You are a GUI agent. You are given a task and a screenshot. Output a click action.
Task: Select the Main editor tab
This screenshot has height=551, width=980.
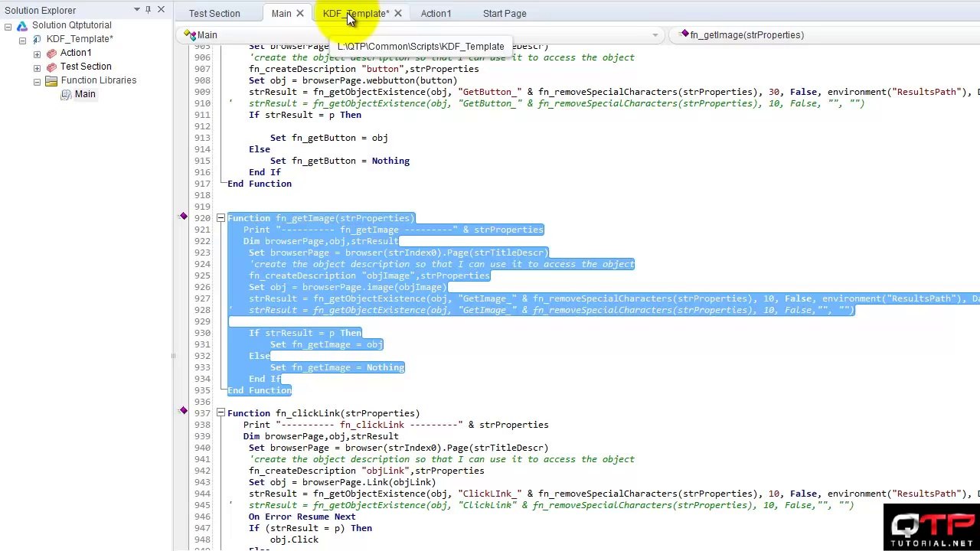(x=281, y=13)
